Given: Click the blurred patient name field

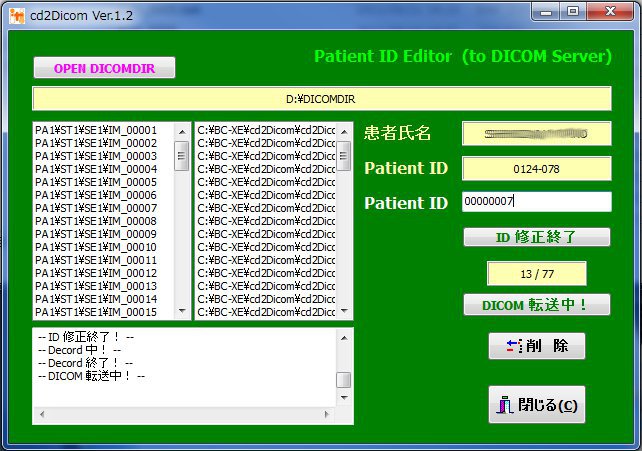Looking at the screenshot, I should tap(536, 133).
